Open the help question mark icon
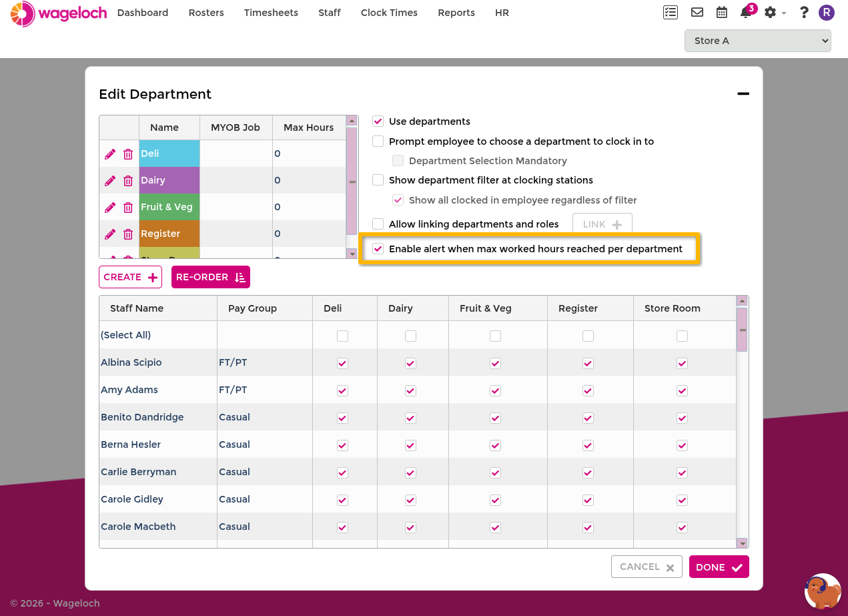 pyautogui.click(x=804, y=13)
